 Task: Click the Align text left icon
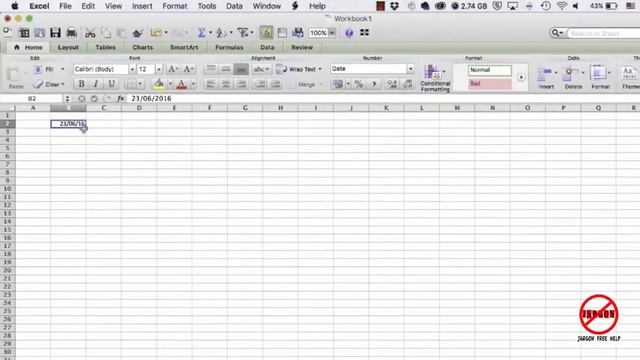coord(211,84)
